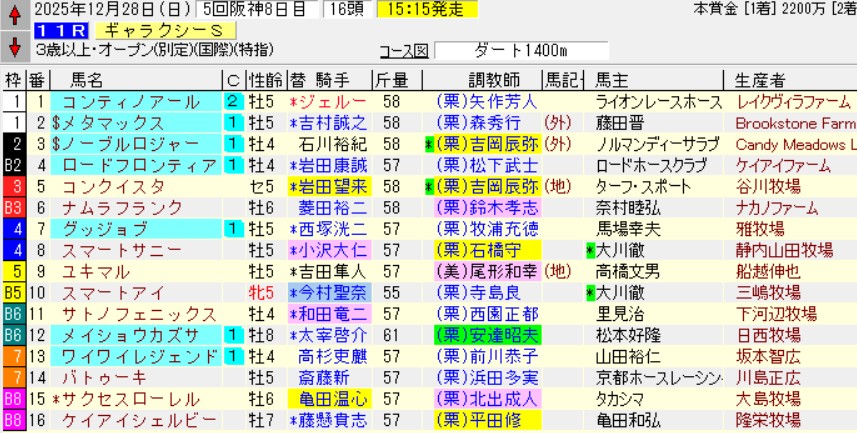Select jockey 今村聖奈 cell
This screenshot has height=433, width=857.
(335, 293)
